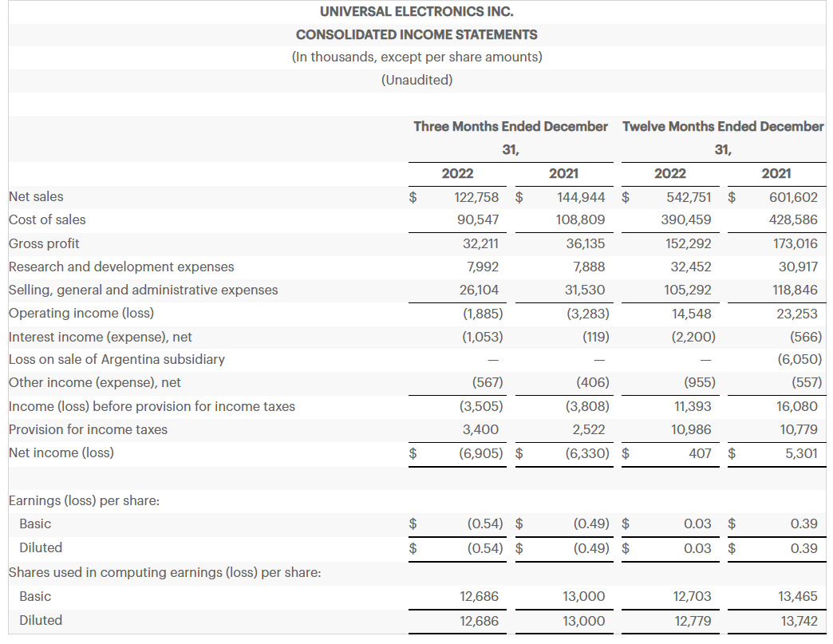Viewport: 833px width, 644px height.
Task: Select the 'CONSOLIDATED INCOME STATEMENTS' heading
Action: click(x=416, y=34)
